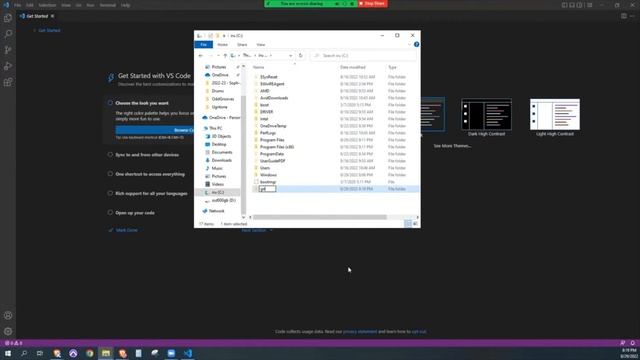
Task: Click the Back arrow in File Explorer
Action: point(200,56)
